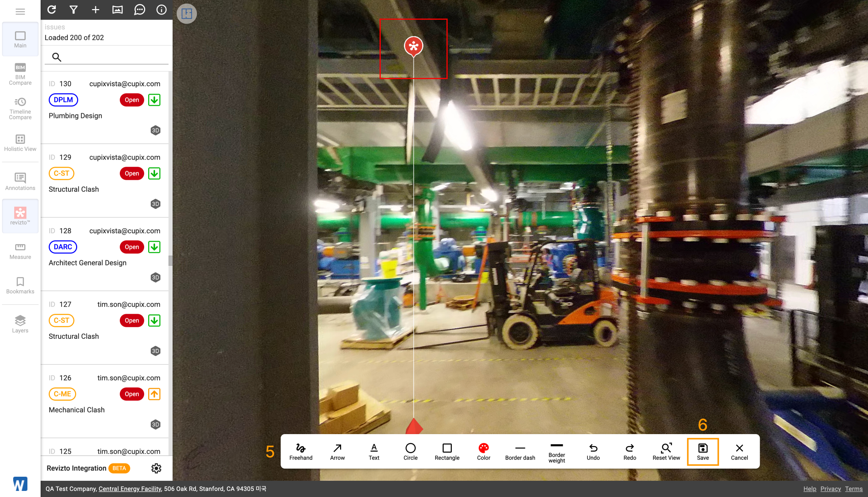The image size is (868, 497).
Task: Open Bookmarks panel
Action: (20, 285)
